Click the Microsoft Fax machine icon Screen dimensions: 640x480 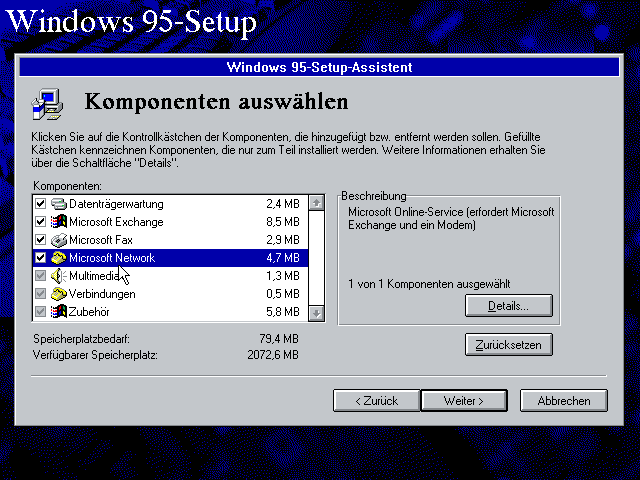click(59, 240)
